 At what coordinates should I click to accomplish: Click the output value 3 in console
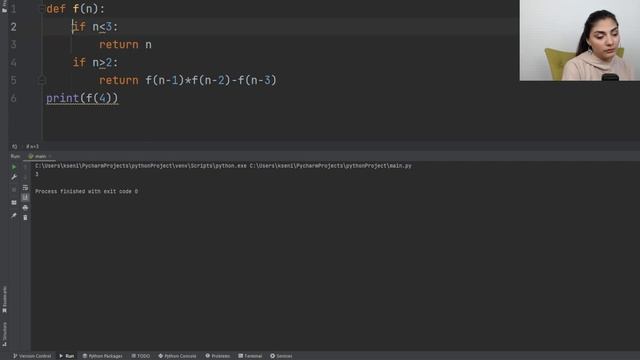[x=37, y=174]
